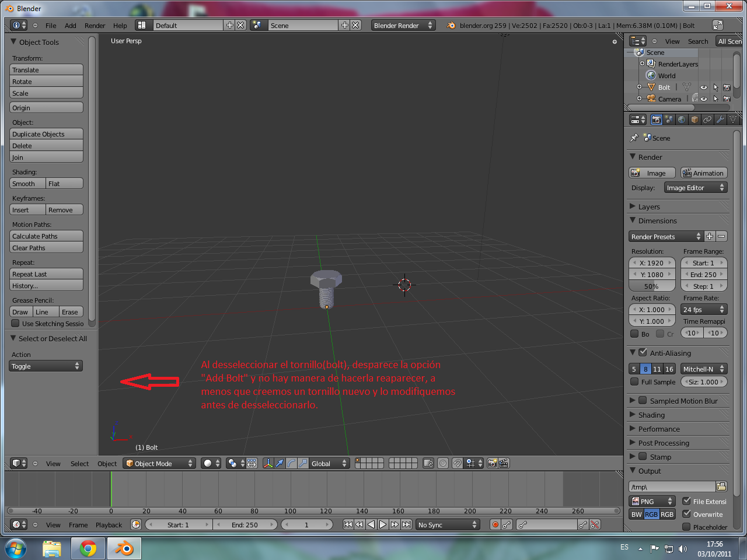The image size is (747, 560).
Task: Click Smooth shading button
Action: 27,183
